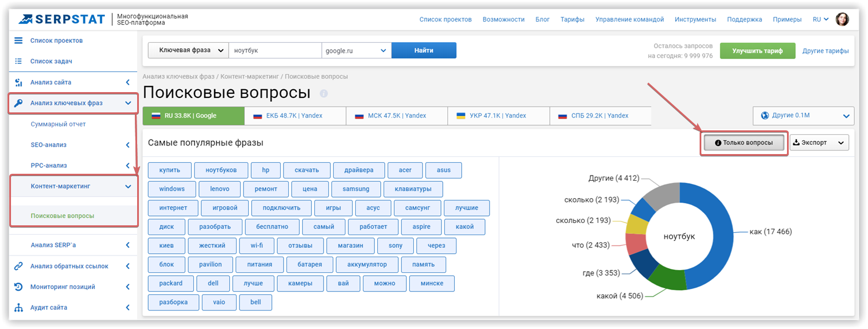Click the как (17 466) chart label
Image resolution: width=868 pixels, height=329 pixels.
click(771, 232)
